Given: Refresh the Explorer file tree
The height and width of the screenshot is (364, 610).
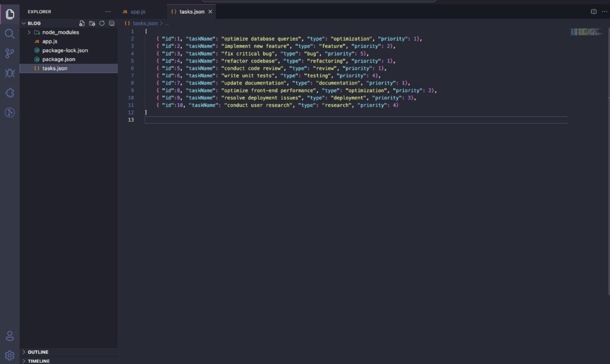Looking at the screenshot, I should pyautogui.click(x=102, y=23).
